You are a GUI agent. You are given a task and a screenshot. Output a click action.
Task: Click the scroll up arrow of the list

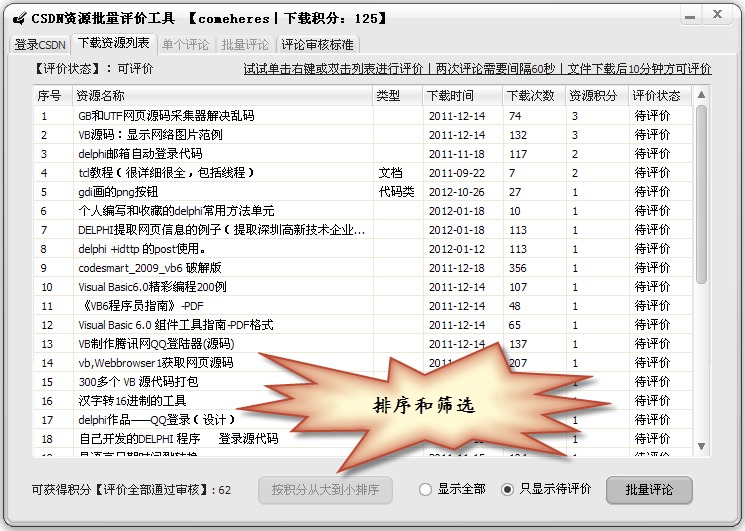(701, 95)
